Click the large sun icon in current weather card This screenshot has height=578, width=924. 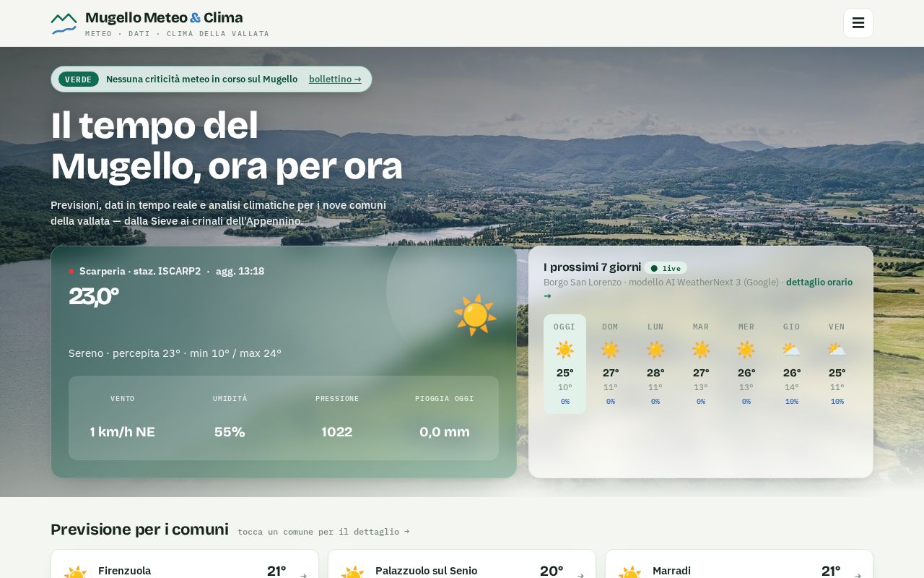pos(475,315)
